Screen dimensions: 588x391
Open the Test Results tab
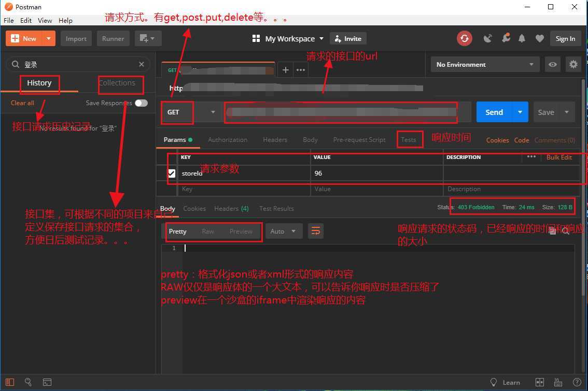click(276, 209)
